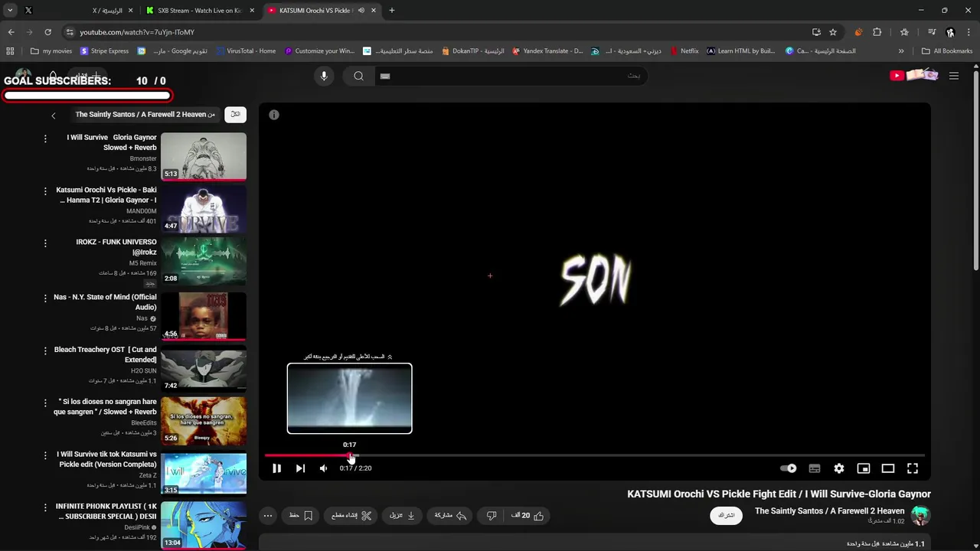Open options for INFINITE PHONK PLAYLIST video
The height and width of the screenshot is (551, 980).
[45, 507]
